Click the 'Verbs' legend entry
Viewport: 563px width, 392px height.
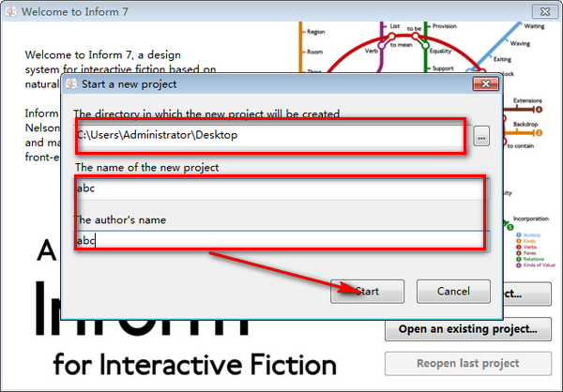[526, 247]
